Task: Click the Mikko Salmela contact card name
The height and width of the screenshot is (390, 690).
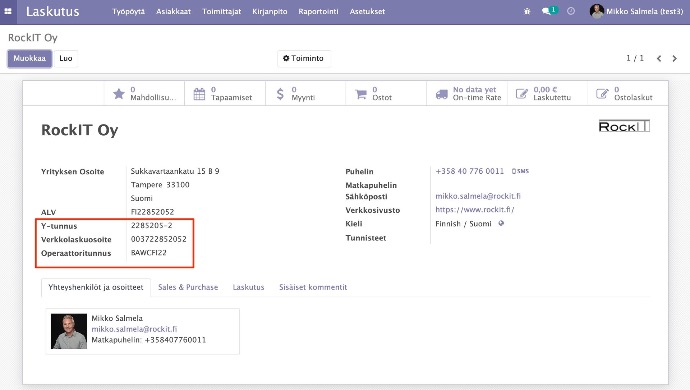Action: [x=117, y=318]
